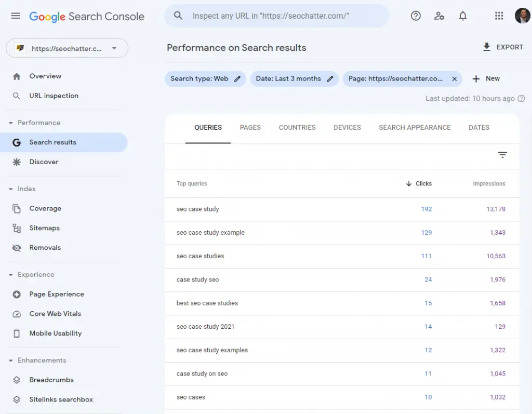This screenshot has width=532, height=414.
Task: Click the export download icon
Action: (486, 47)
